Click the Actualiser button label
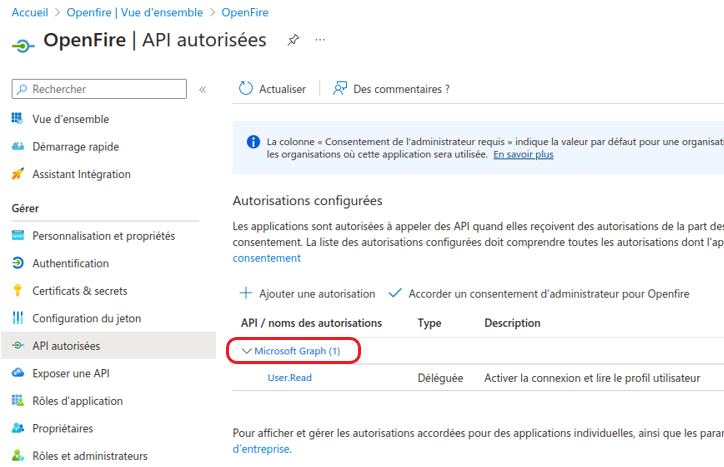The width and height of the screenshot is (724, 467). tap(282, 89)
